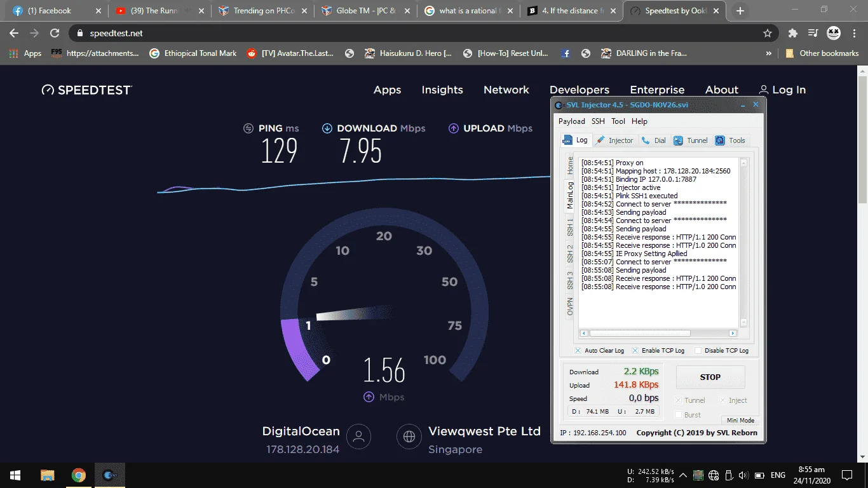Click the Log In link on Speedtest
This screenshot has width=868, height=488.
[x=782, y=90]
